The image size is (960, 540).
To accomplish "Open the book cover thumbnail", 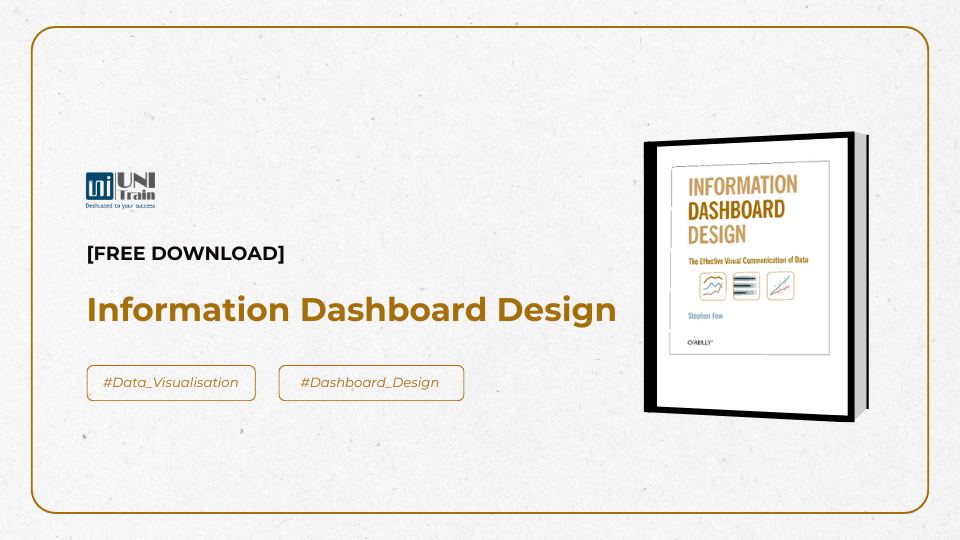I will [x=756, y=277].
